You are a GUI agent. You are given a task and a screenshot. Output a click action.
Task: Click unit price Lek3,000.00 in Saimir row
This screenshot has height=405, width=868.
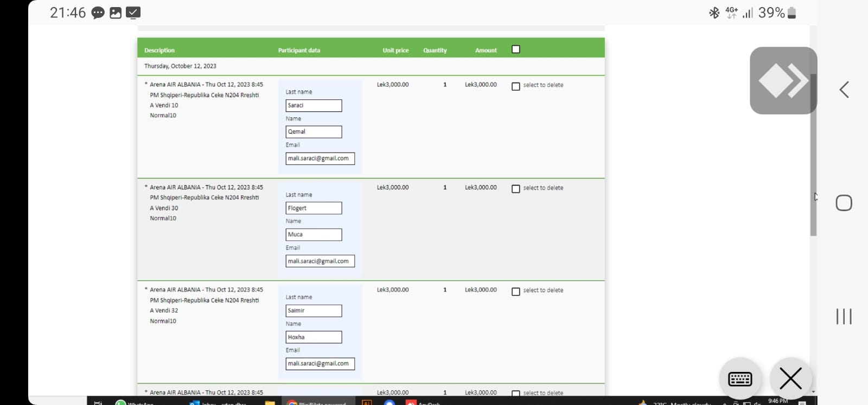tap(393, 290)
